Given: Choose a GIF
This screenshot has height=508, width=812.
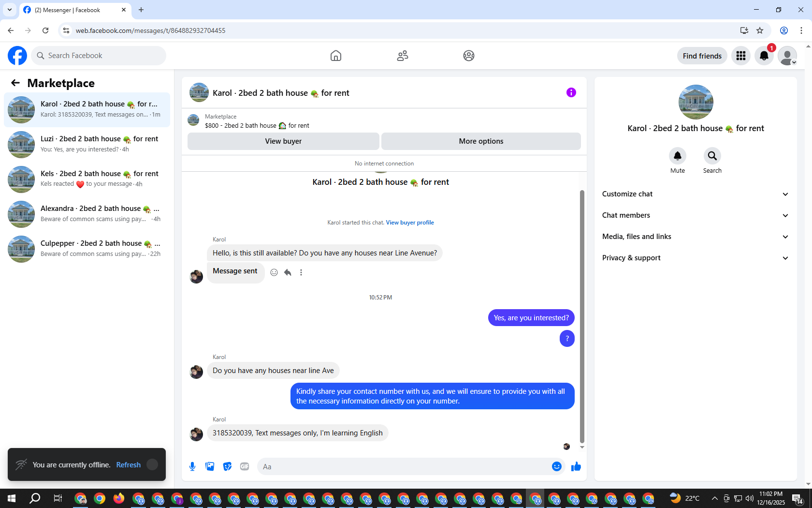Looking at the screenshot, I should (x=245, y=466).
